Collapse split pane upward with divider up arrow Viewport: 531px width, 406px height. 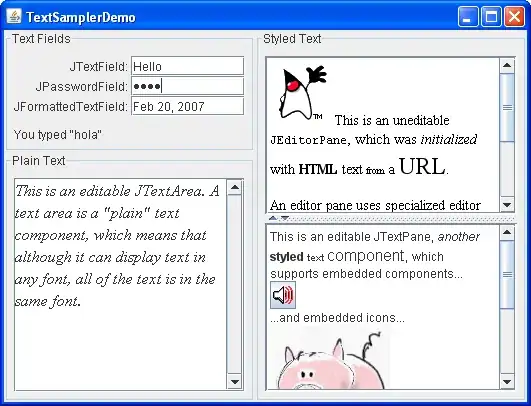273,218
